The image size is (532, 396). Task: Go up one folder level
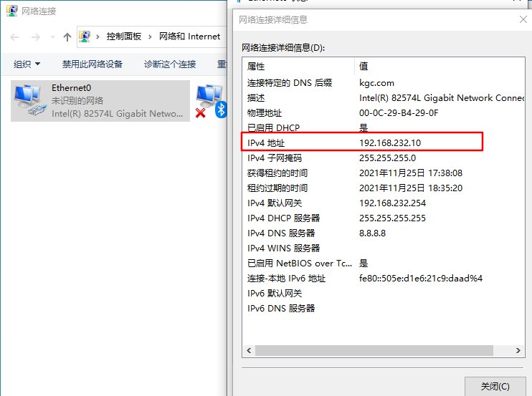pos(67,37)
